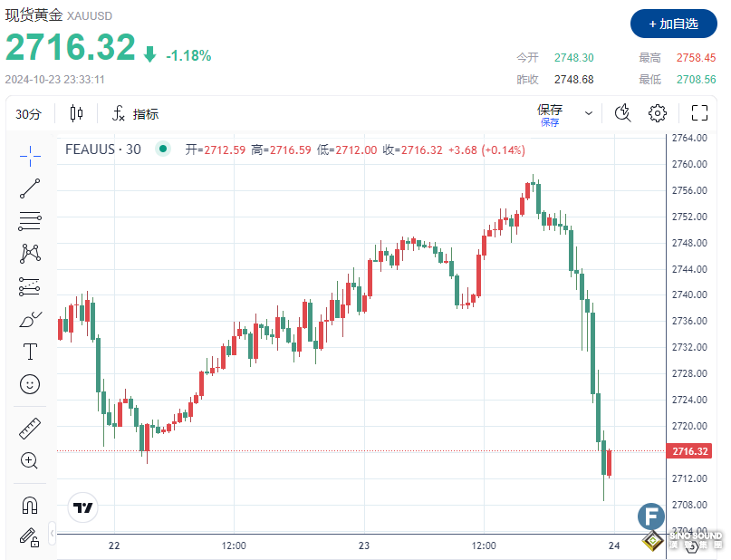
Task: Click the 加自选 watchlist button
Action: coord(672,24)
